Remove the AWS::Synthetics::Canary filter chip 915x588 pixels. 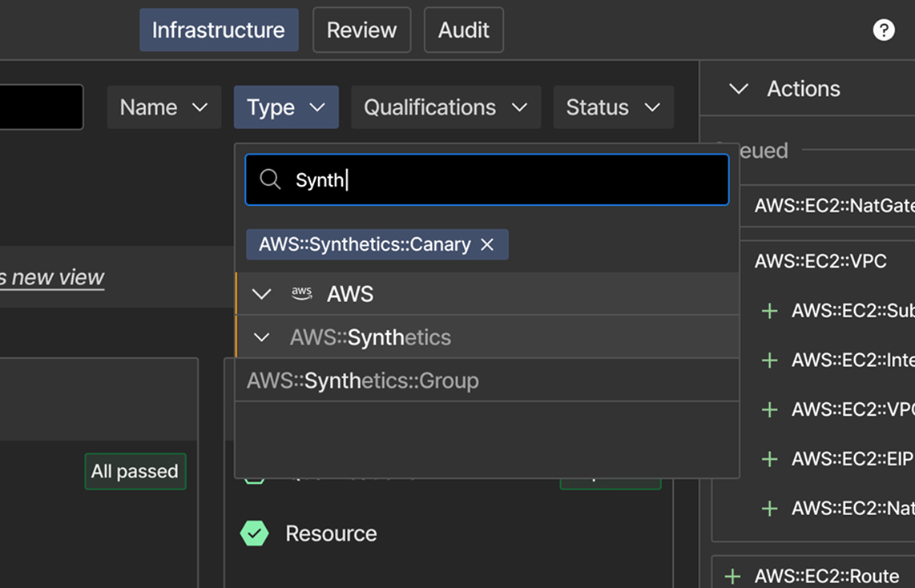[487, 244]
